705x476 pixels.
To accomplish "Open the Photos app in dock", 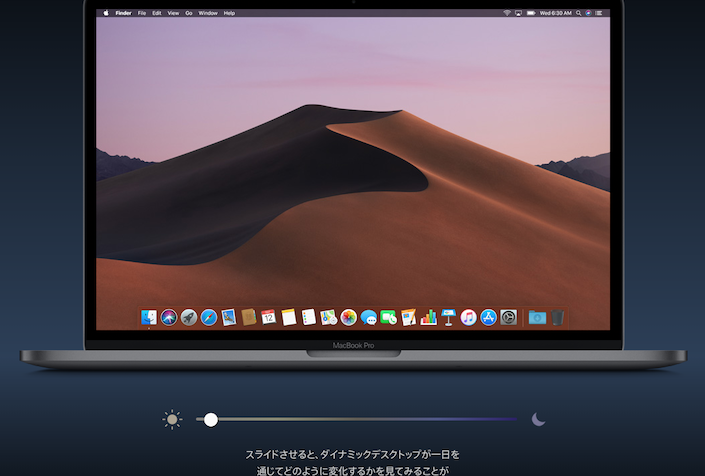I will click(x=348, y=317).
